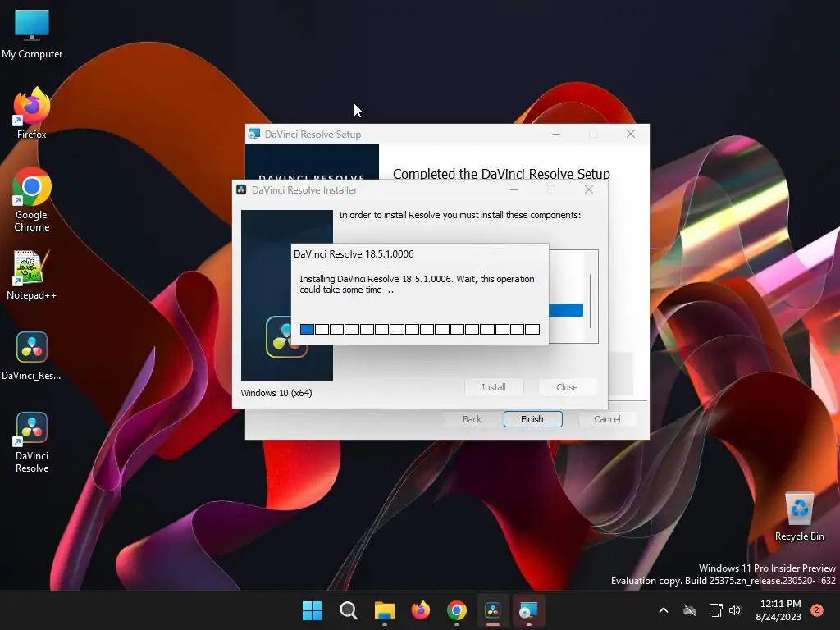
Task: Select the Recycle Bin icon
Action: tap(799, 517)
